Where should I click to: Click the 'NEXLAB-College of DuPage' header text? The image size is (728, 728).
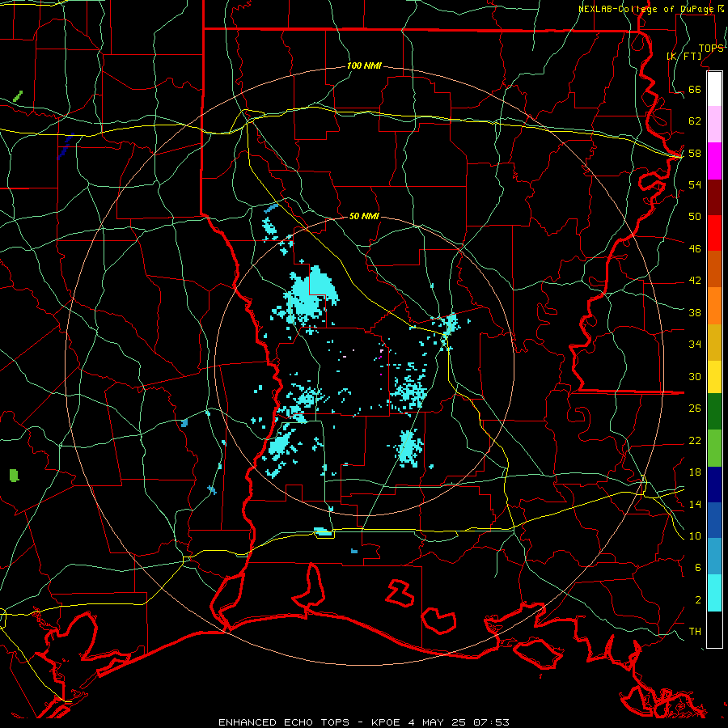pos(647,9)
